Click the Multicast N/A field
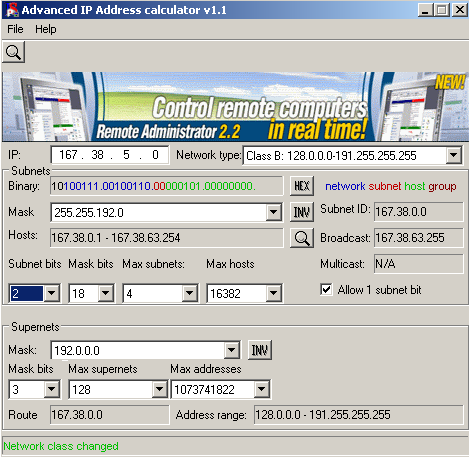The image size is (469, 457). tap(418, 264)
